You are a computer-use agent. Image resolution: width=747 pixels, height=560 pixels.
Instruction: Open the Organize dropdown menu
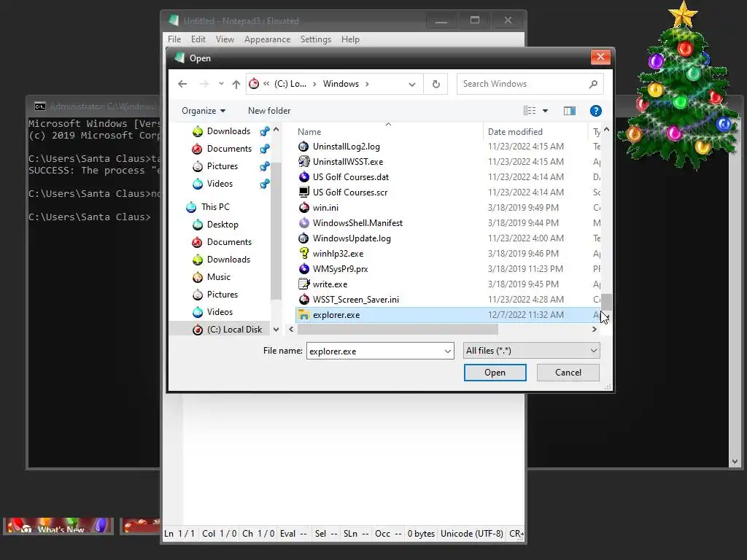point(204,111)
